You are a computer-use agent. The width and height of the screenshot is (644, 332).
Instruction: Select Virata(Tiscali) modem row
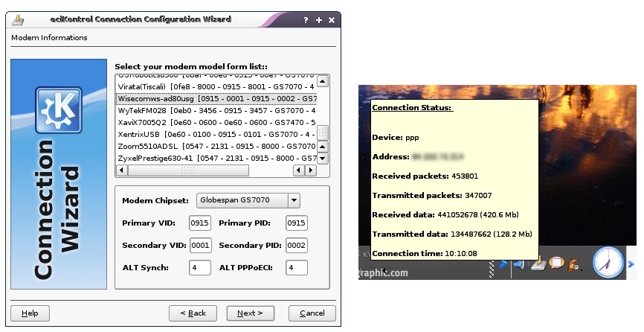216,86
